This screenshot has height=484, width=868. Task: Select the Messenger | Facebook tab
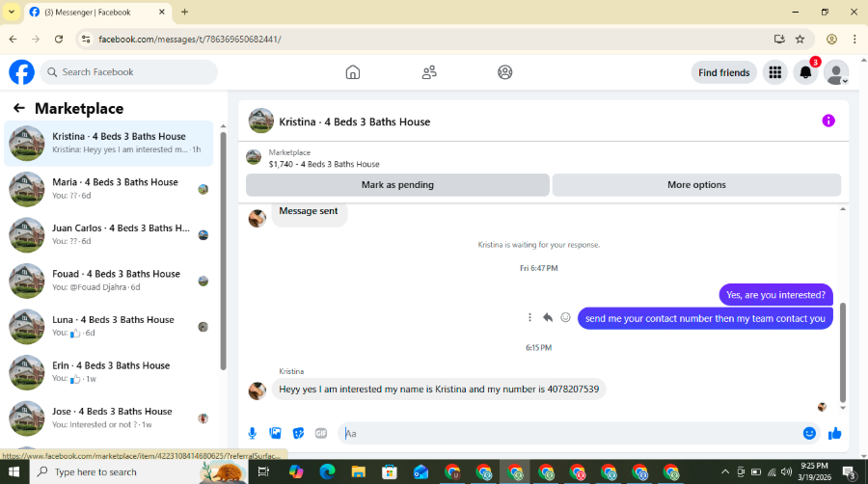pos(96,13)
